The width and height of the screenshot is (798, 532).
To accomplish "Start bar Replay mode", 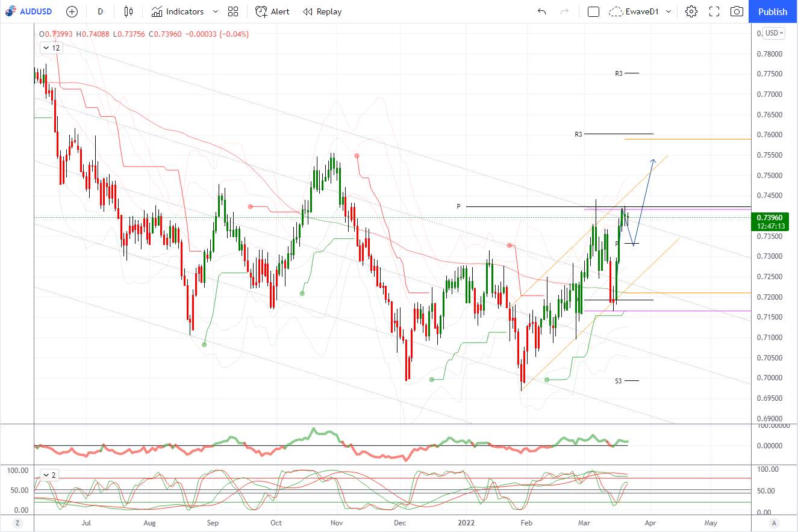I will pyautogui.click(x=322, y=11).
